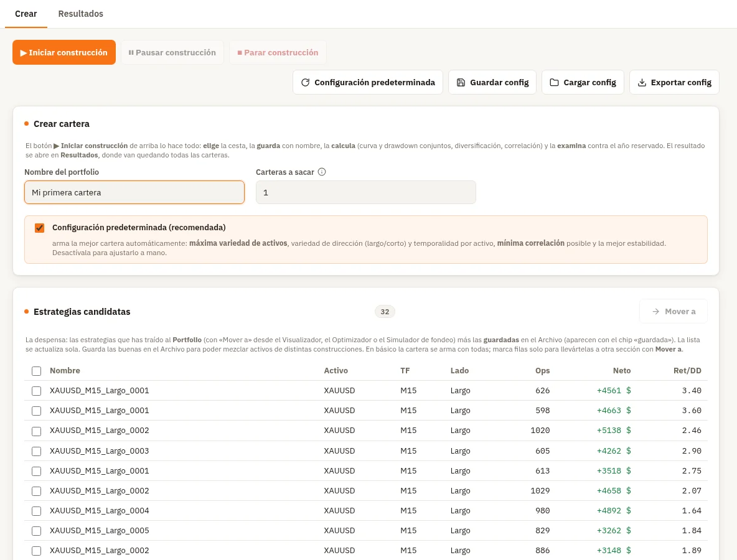Click the +3262 $ Neto value

click(x=614, y=530)
